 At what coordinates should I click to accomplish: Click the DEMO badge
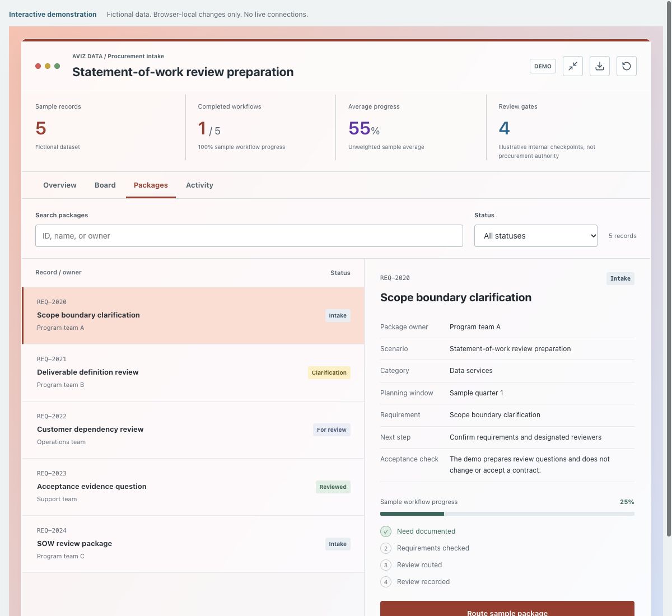point(543,66)
